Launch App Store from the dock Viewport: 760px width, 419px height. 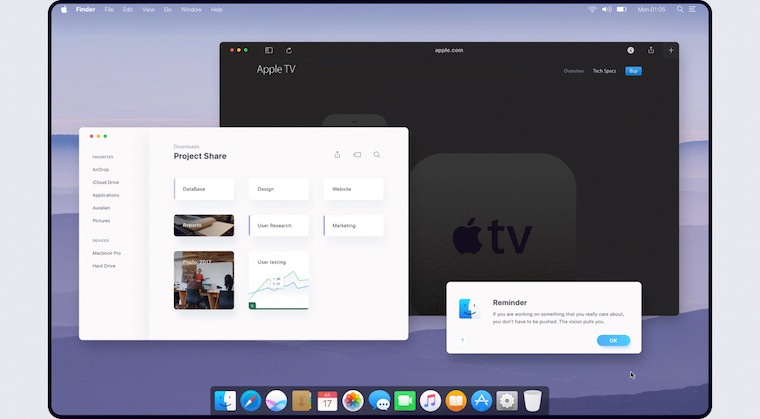tap(481, 401)
